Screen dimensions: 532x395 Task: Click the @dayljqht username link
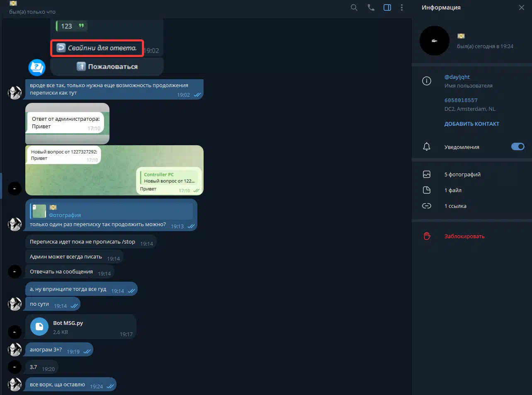coord(457,77)
